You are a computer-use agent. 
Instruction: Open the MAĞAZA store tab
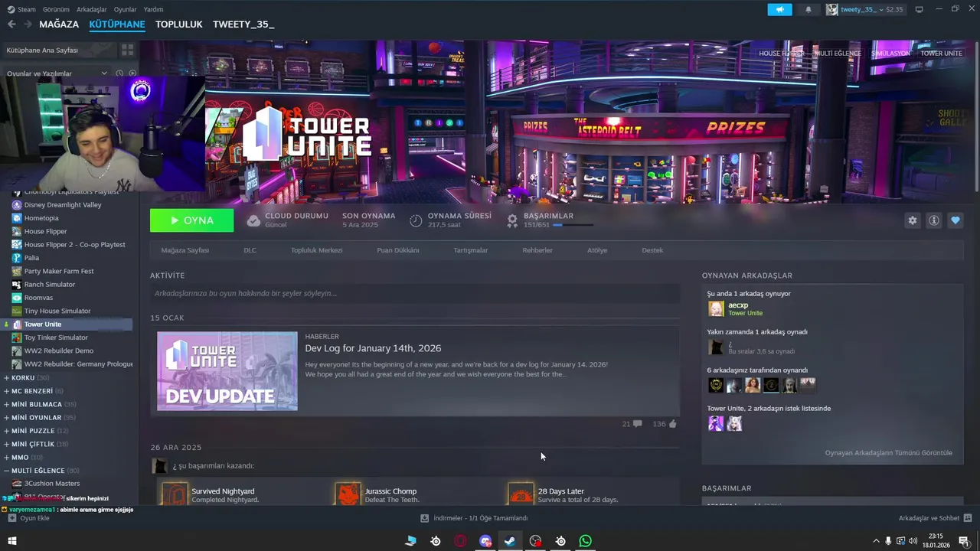(59, 24)
